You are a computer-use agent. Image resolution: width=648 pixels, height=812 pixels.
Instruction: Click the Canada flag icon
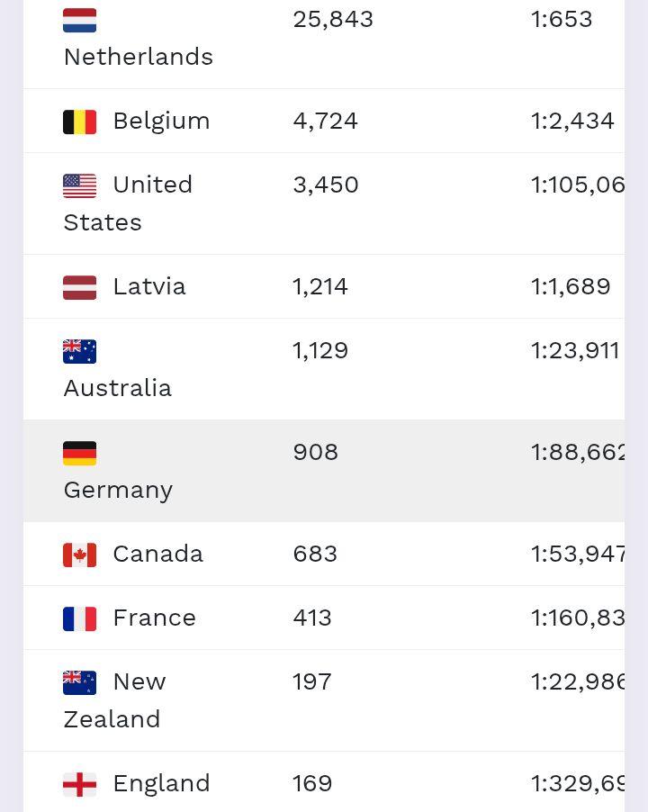click(80, 555)
